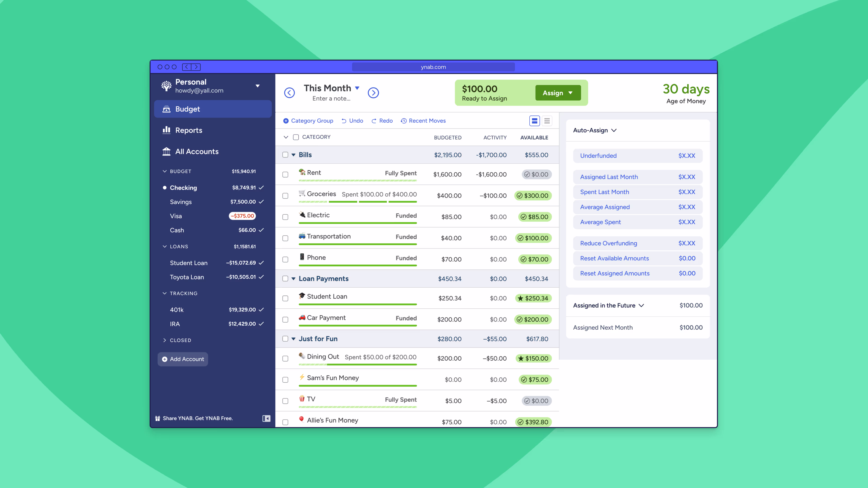The image size is (868, 488).
Task: Open the Budget sidebar tab
Action: [213, 109]
